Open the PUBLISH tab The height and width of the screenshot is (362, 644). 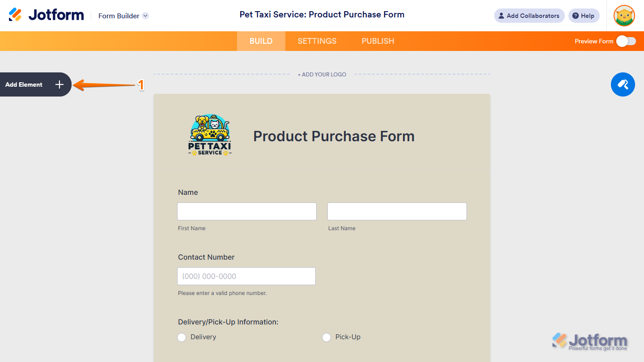[378, 41]
